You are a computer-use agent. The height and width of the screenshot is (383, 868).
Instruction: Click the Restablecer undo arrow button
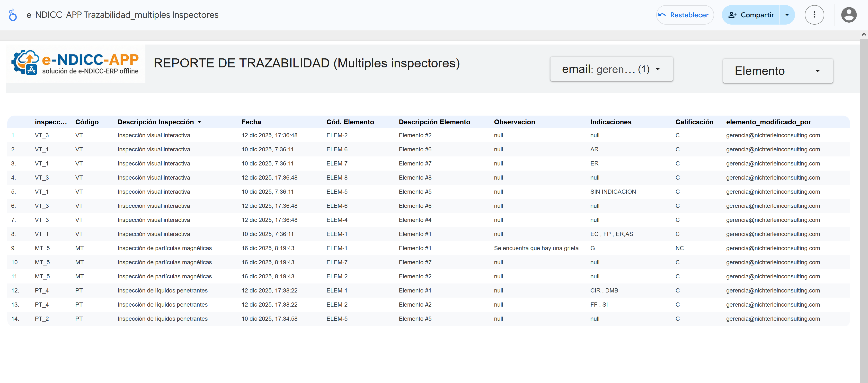pyautogui.click(x=684, y=15)
